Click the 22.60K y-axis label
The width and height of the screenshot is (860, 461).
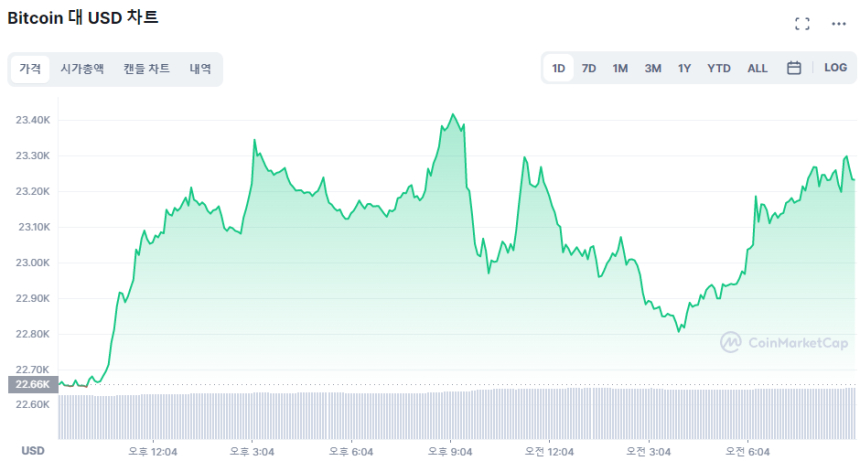click(x=33, y=405)
